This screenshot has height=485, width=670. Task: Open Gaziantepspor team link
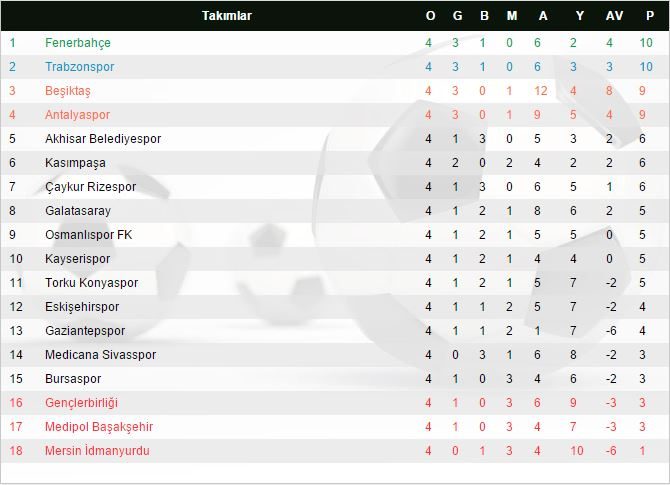(85, 331)
